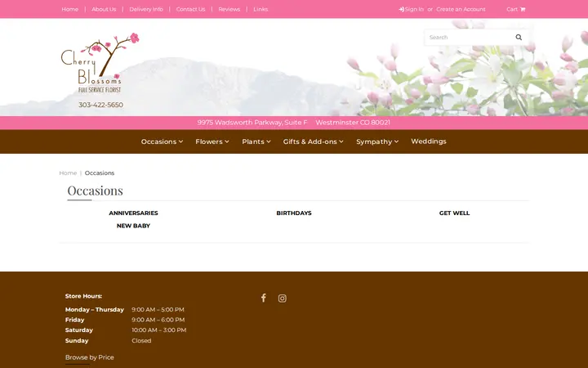The width and height of the screenshot is (588, 368).
Task: Click Create an Account link
Action: coord(461,9)
